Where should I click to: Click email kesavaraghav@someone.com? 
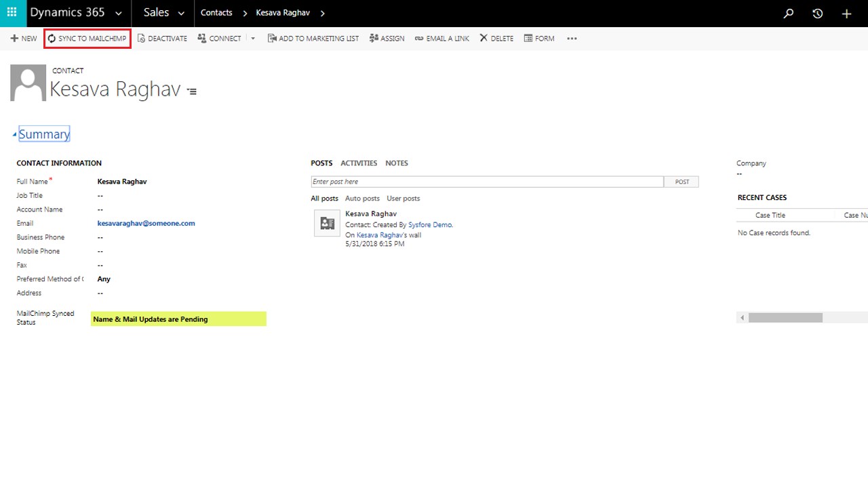pos(146,223)
